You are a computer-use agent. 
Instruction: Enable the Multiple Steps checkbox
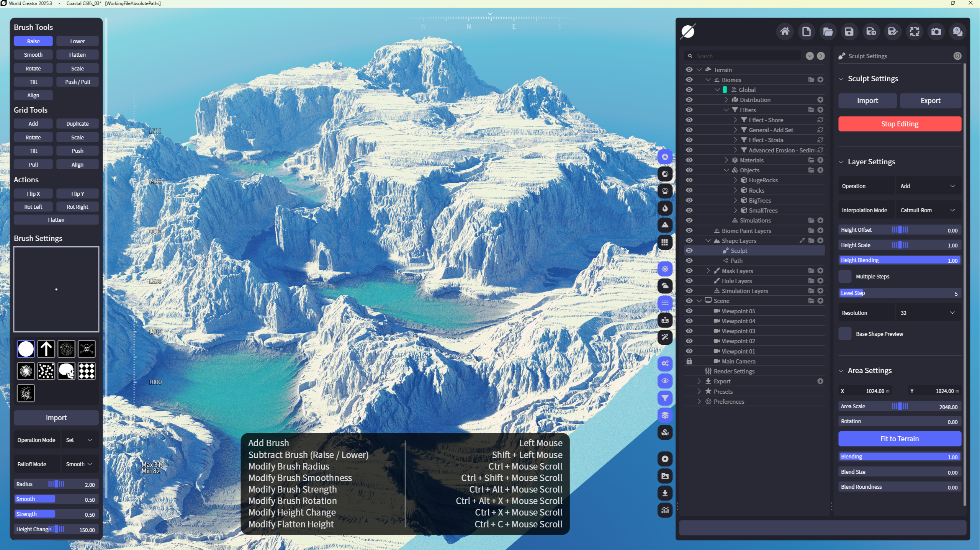click(x=845, y=276)
